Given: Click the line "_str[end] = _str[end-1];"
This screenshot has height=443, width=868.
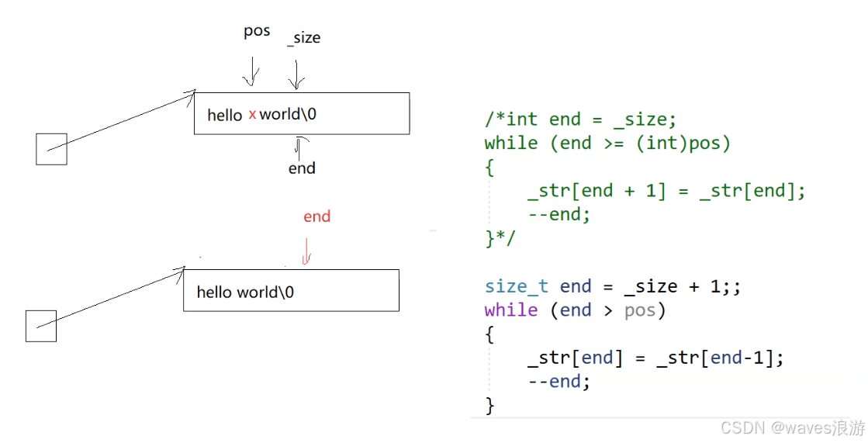Looking at the screenshot, I should click(656, 358).
